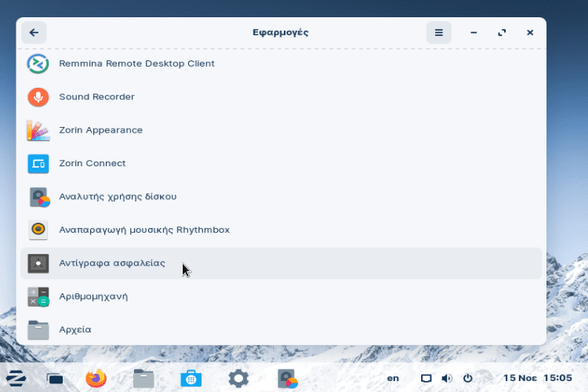Click the Remmina Remote Desktop Client icon
Viewport: 588px width, 392px height.
click(x=38, y=64)
